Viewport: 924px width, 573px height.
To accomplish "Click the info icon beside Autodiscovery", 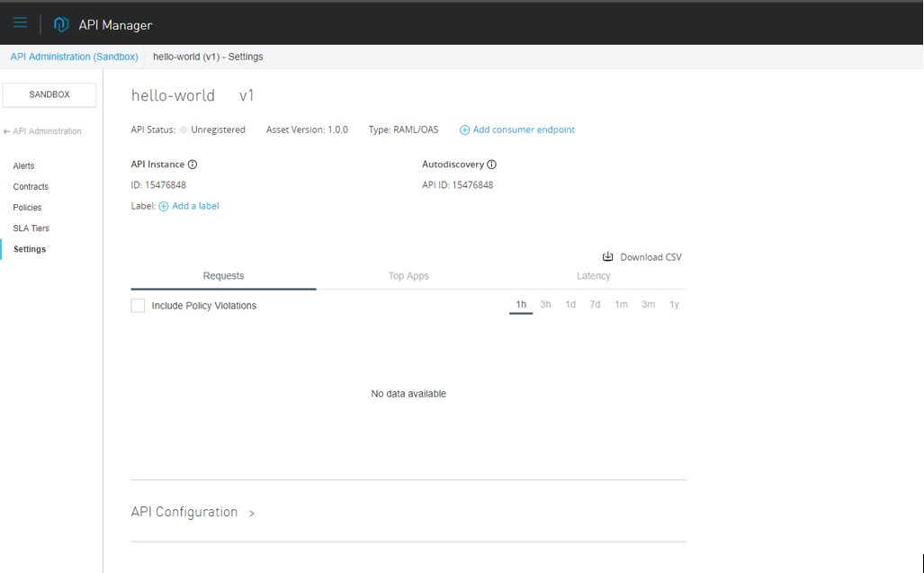I will click(x=491, y=165).
